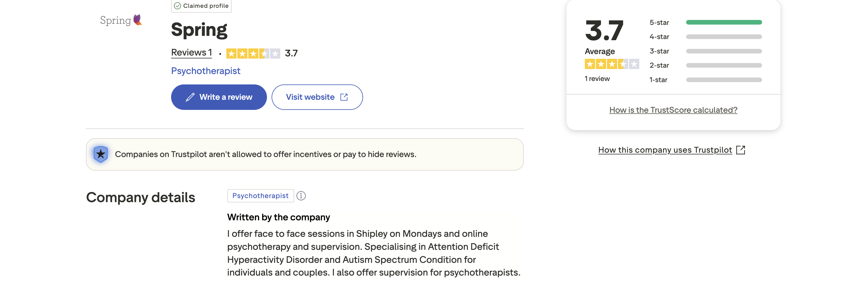Screen dimensions: 868x288
Task: Click the external link icon beside Visit website
Action: [344, 97]
